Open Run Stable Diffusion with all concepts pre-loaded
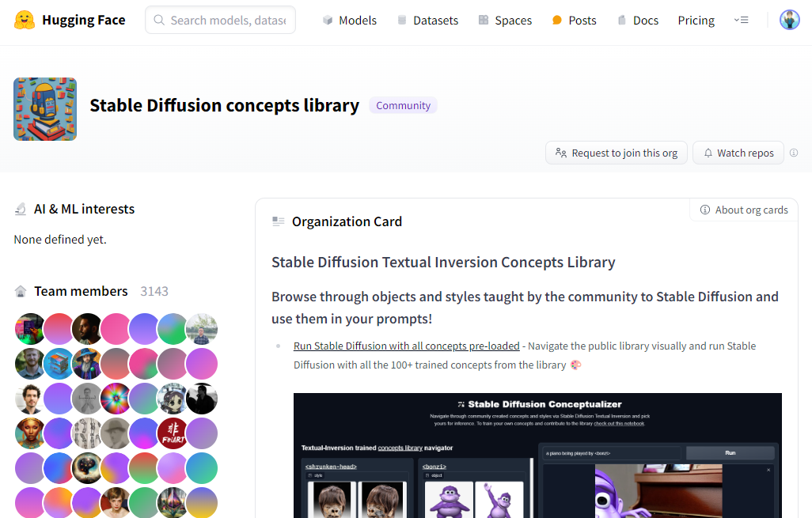Image resolution: width=812 pixels, height=518 pixels. pyautogui.click(x=407, y=346)
